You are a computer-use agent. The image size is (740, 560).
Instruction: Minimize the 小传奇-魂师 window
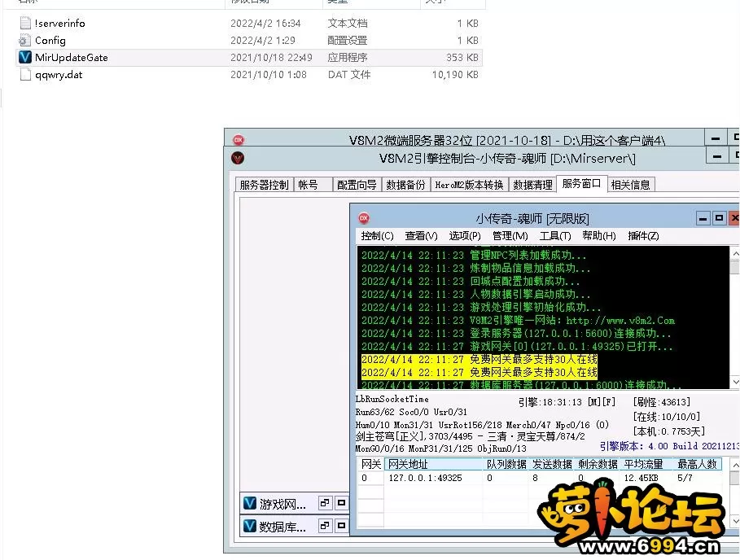[703, 218]
